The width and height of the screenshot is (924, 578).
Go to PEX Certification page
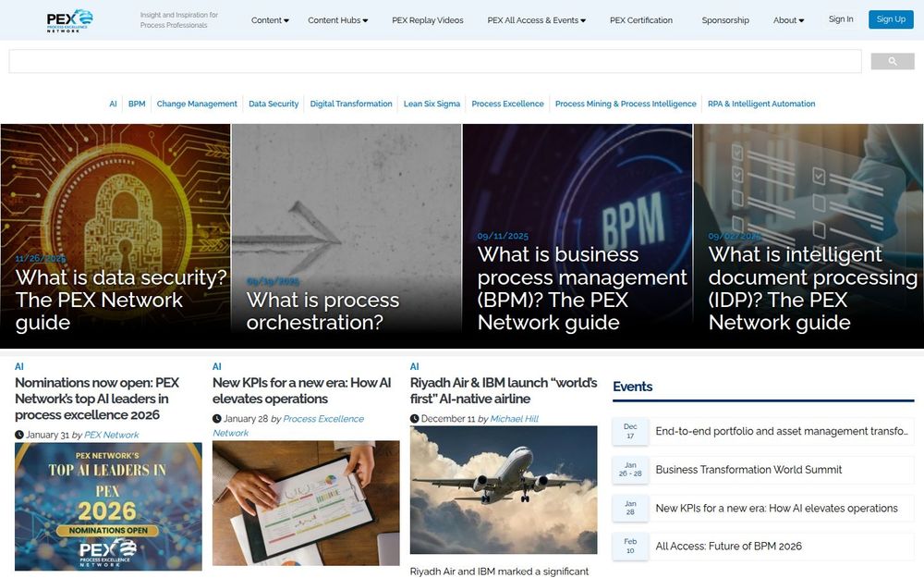pos(641,20)
